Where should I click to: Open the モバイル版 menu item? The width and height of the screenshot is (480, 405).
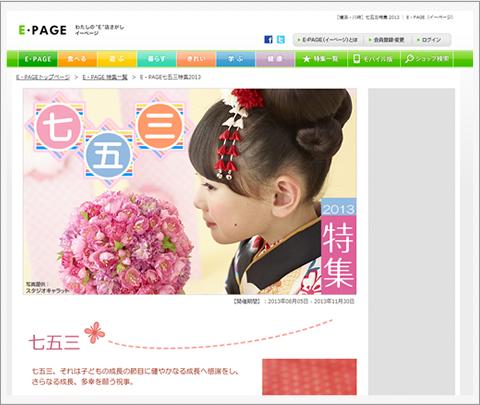(374, 59)
